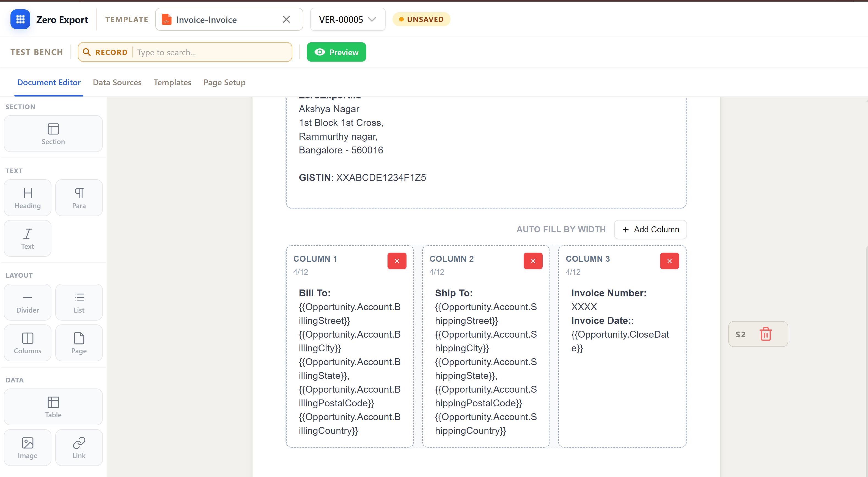This screenshot has width=868, height=477.
Task: Insert a Columns layout element
Action: (x=28, y=343)
